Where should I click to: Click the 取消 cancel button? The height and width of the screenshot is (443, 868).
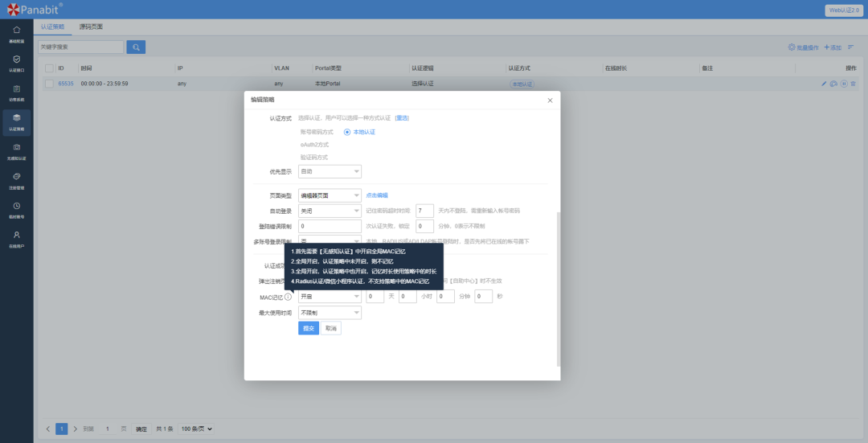tap(331, 328)
